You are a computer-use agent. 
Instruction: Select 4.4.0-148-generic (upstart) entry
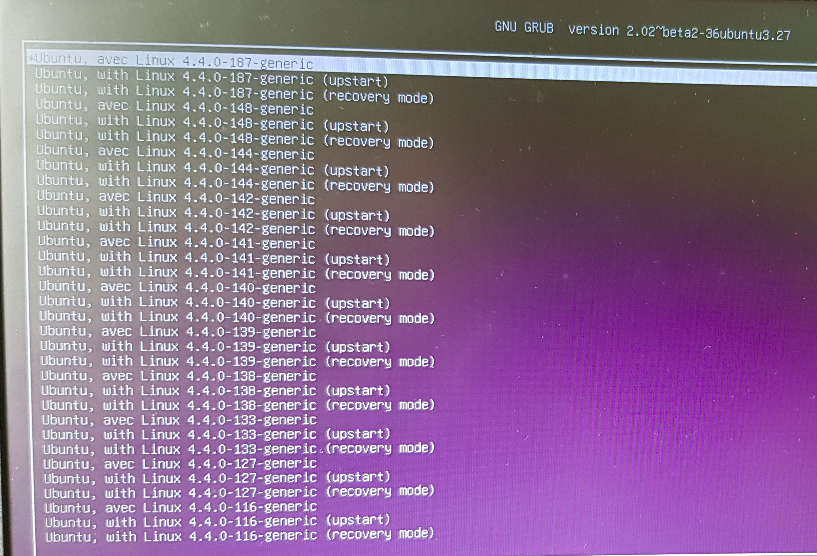tap(213, 123)
